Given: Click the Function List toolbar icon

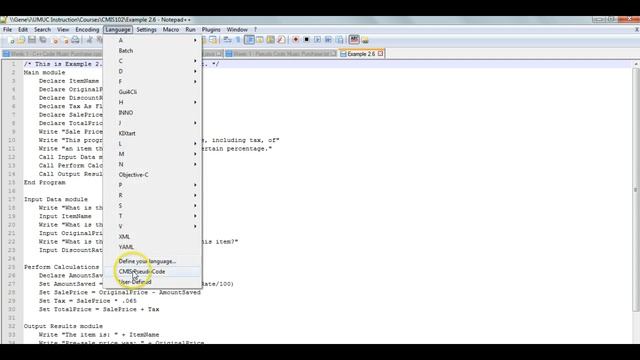Looking at the screenshot, I should click(281, 40).
